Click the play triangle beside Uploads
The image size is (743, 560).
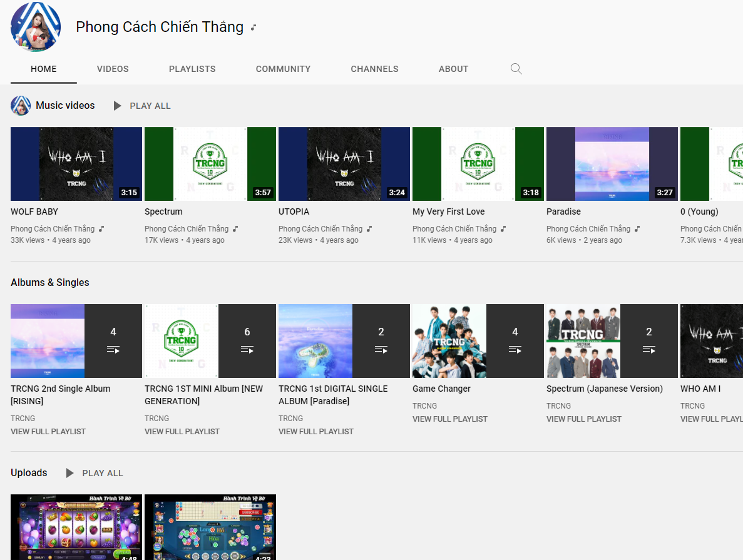(69, 473)
